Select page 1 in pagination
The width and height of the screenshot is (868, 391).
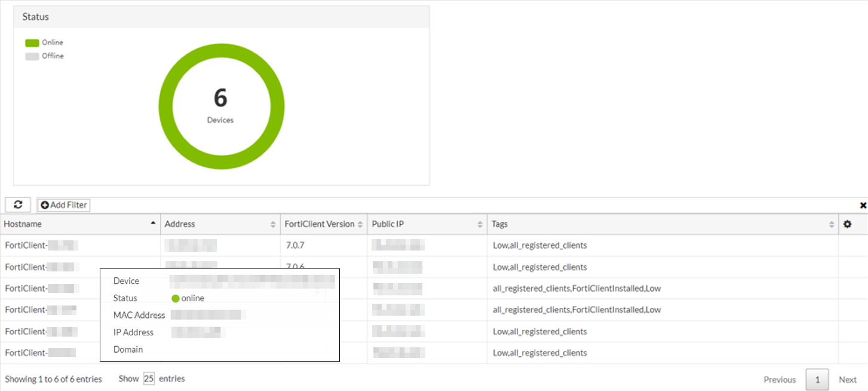[817, 379]
